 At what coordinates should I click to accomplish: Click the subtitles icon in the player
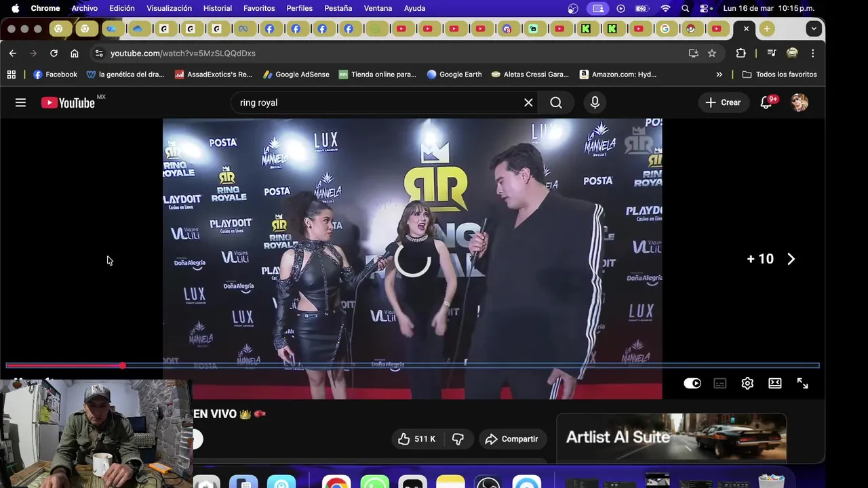720,384
